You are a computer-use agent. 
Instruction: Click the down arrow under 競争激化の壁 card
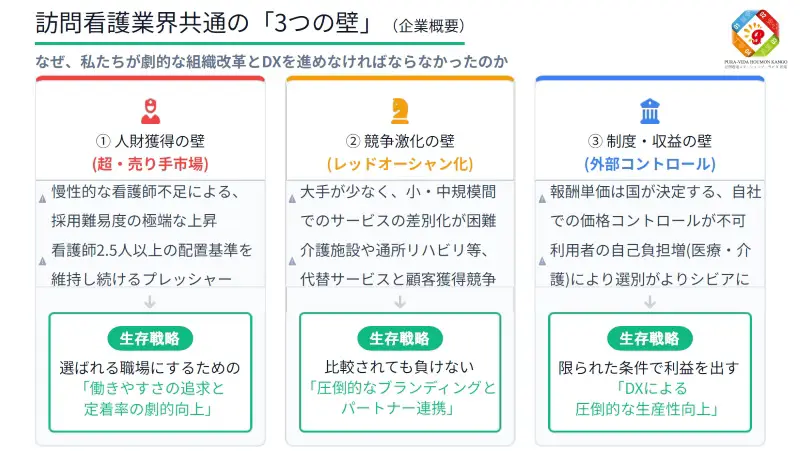[x=400, y=302]
